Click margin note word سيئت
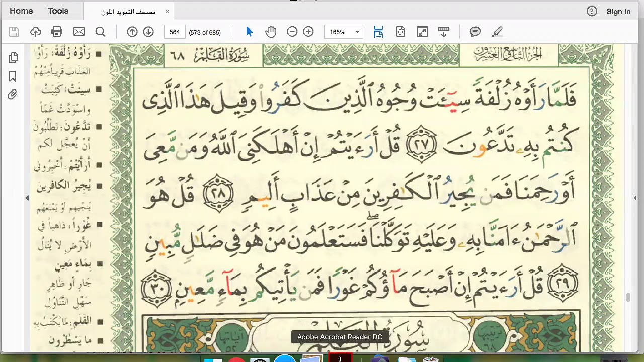 click(x=79, y=89)
